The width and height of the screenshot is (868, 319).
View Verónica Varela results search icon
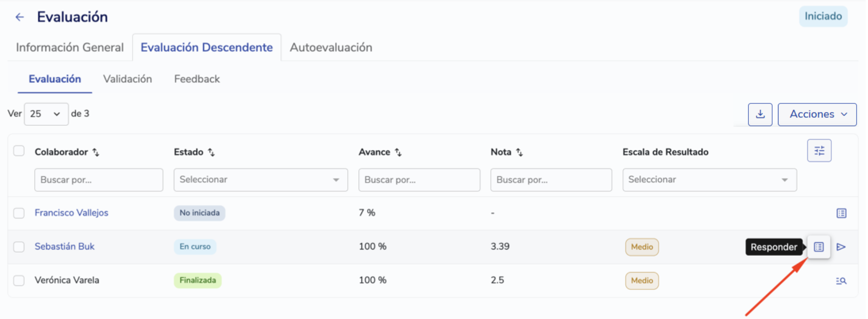pyautogui.click(x=841, y=281)
